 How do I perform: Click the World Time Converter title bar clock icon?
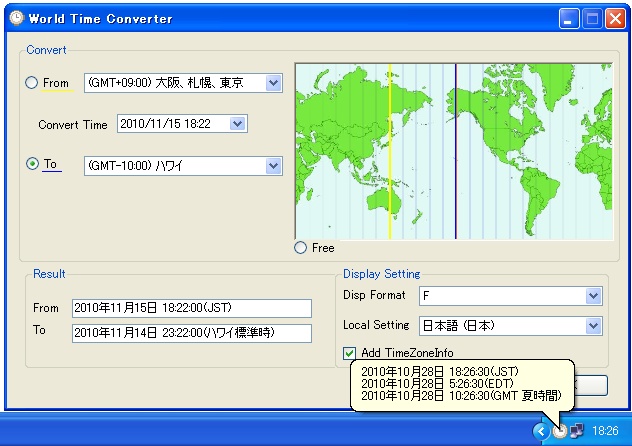tap(17, 18)
